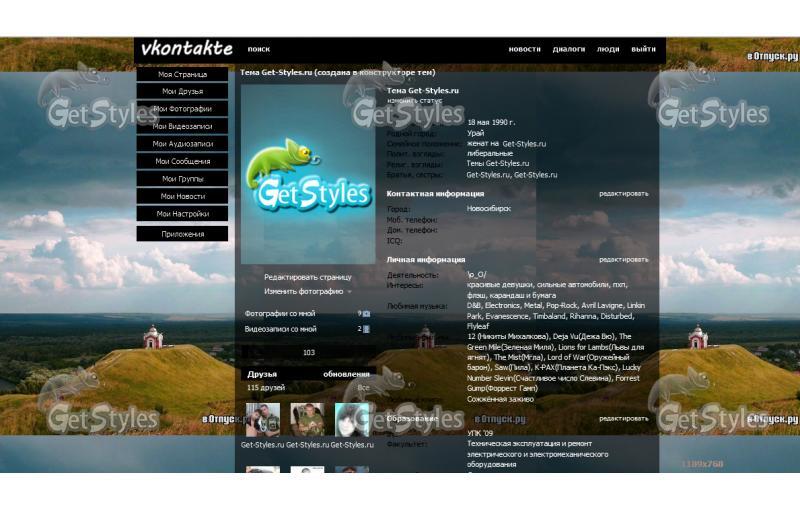Open the Get-Styles chameleon profile picture
This screenshot has height=509, width=800.
point(307,175)
